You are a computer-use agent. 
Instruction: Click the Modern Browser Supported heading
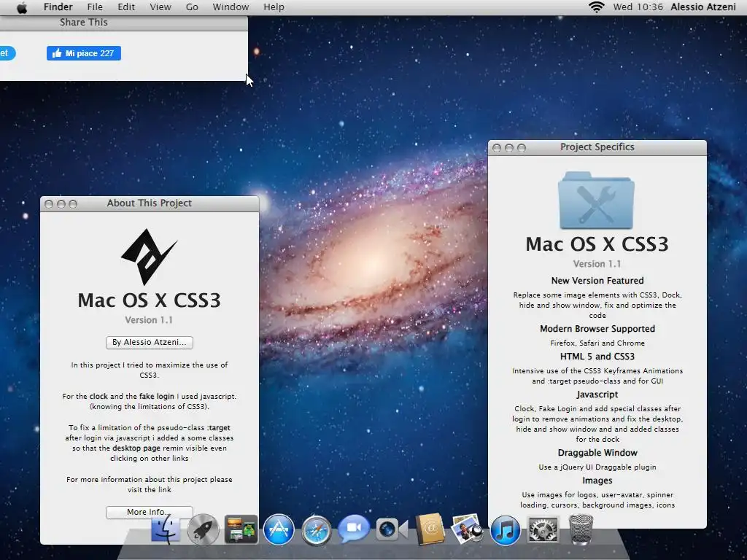597,329
